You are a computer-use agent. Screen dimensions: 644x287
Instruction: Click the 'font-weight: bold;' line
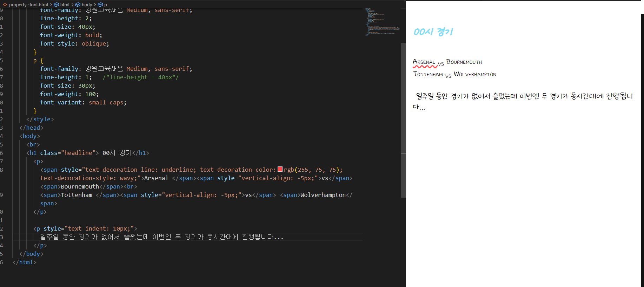[71, 35]
